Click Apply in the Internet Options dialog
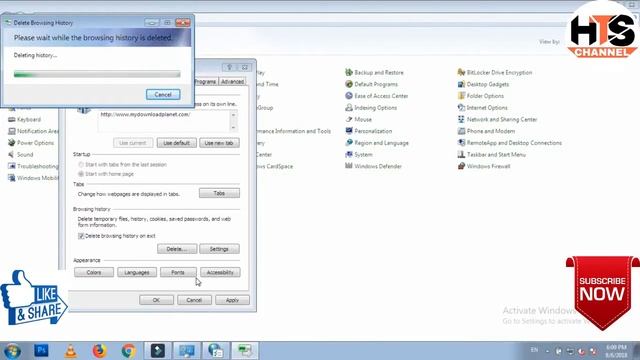 [232, 300]
